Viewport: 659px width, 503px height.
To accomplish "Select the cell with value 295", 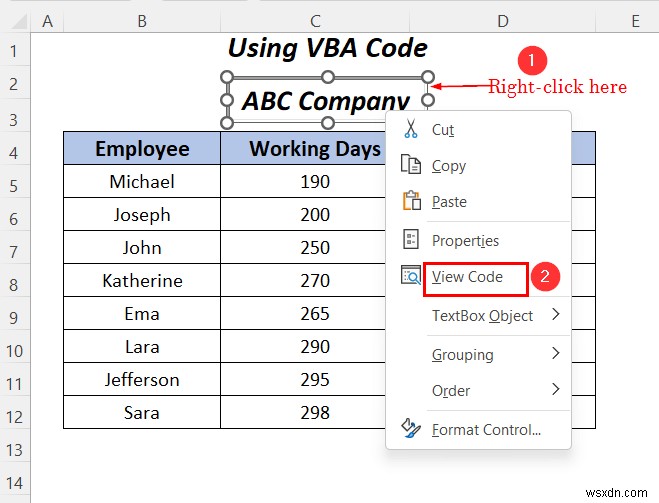I will 303,379.
